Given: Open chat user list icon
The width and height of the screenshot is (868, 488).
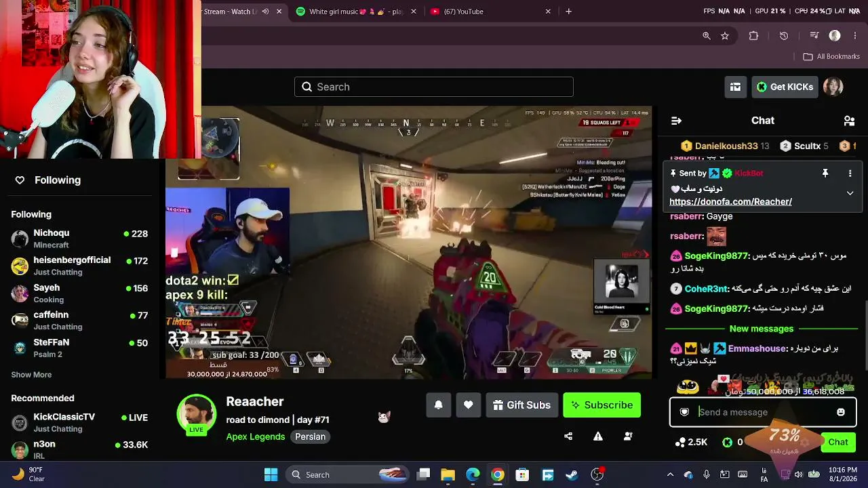Looking at the screenshot, I should [849, 121].
